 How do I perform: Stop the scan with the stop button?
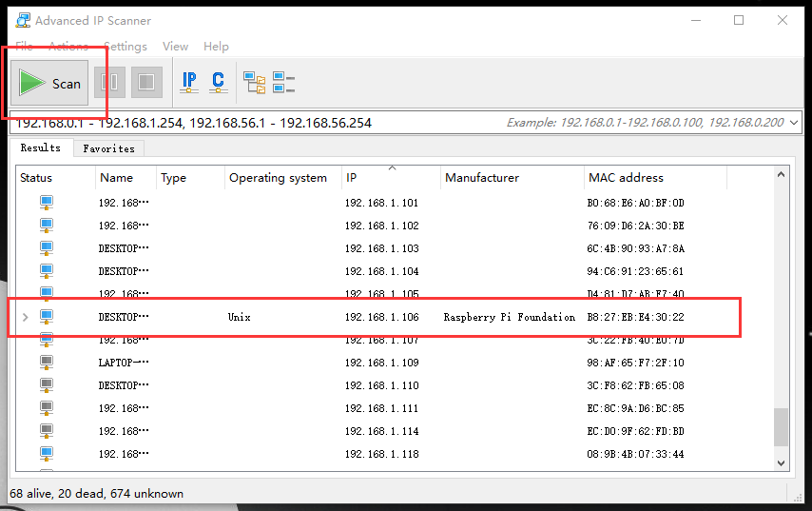(146, 82)
